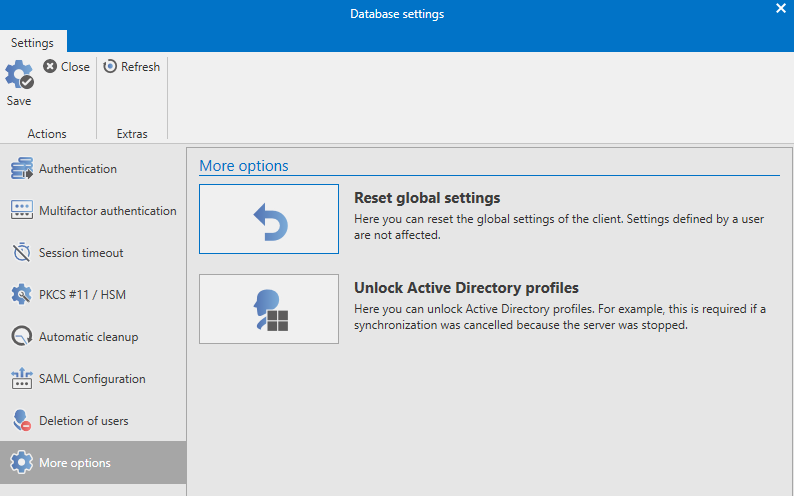Click the Unlock Active Directory profiles button
The height and width of the screenshot is (496, 794).
coord(269,309)
